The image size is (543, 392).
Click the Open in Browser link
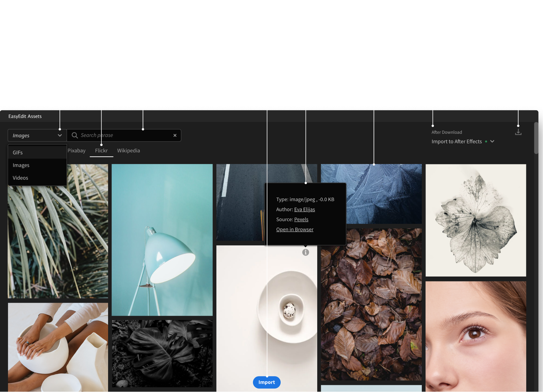[295, 229]
